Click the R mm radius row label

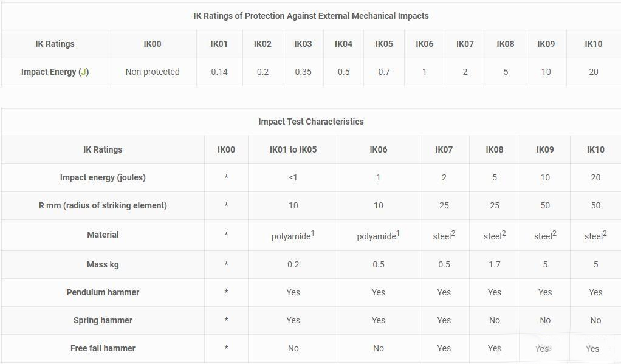point(103,205)
